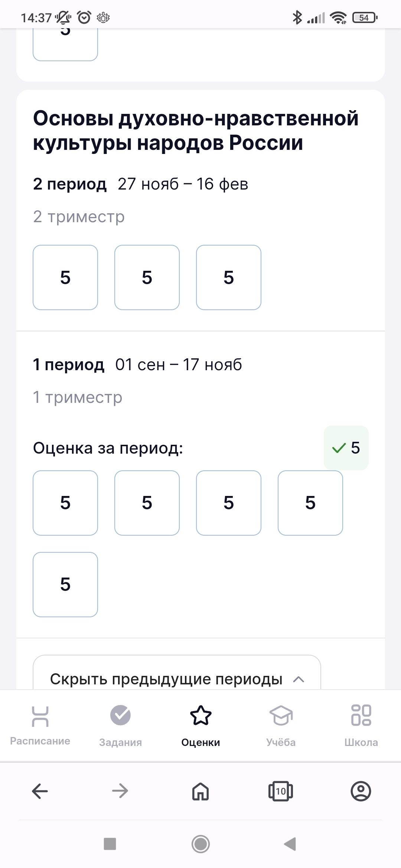This screenshot has width=401, height=868.
Task: Open the Учёба graduation cap icon
Action: 281,715
